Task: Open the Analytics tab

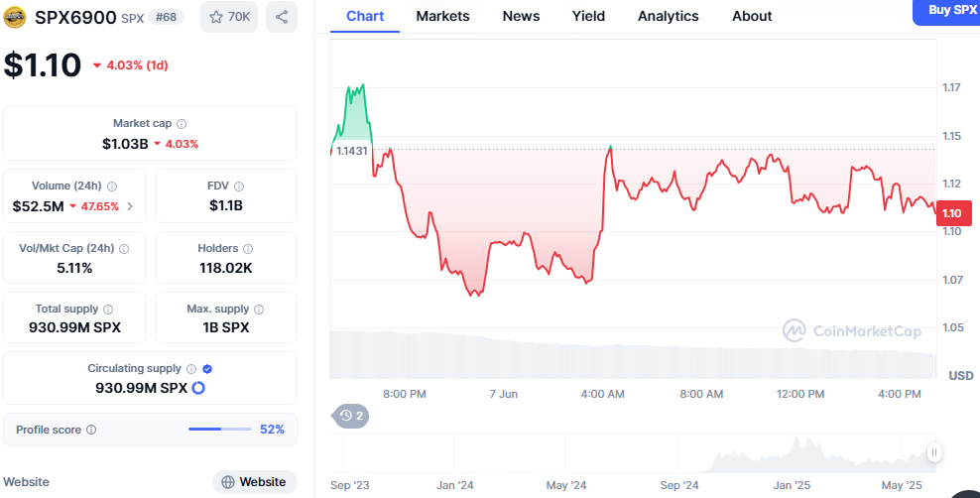Action: pyautogui.click(x=669, y=16)
